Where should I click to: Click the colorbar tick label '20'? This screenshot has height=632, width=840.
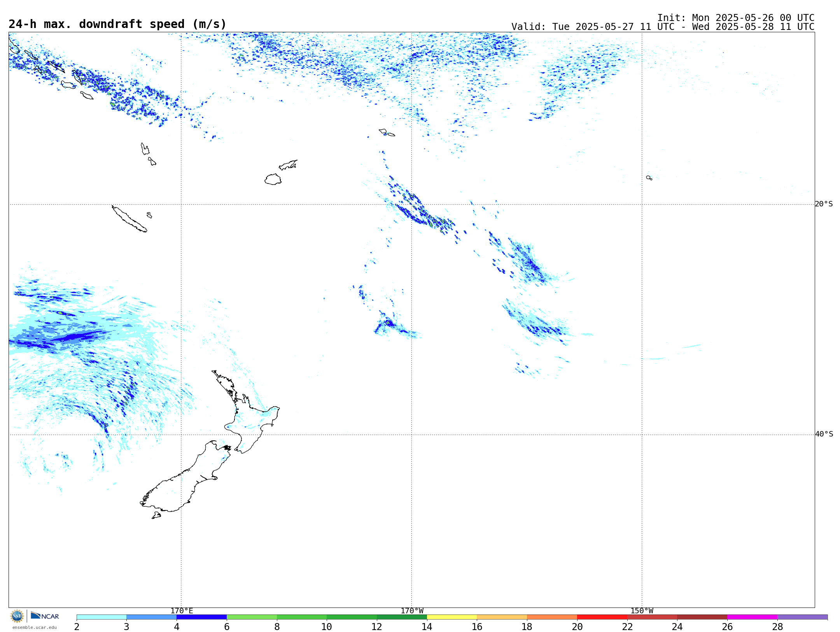coord(577,627)
